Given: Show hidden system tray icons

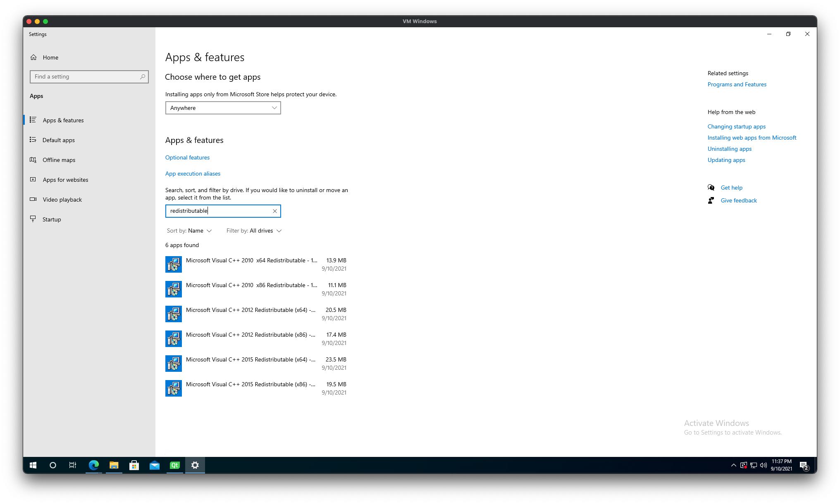Looking at the screenshot, I should (733, 465).
